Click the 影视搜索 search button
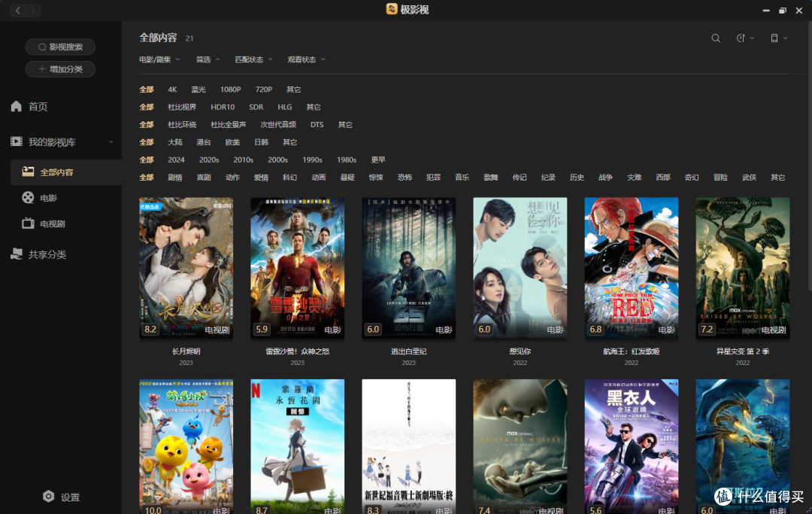 coord(60,47)
